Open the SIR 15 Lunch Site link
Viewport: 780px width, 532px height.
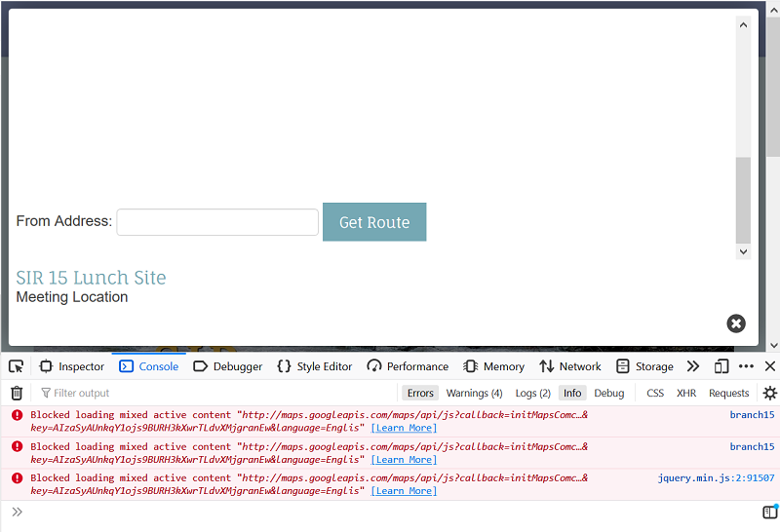[x=91, y=278]
